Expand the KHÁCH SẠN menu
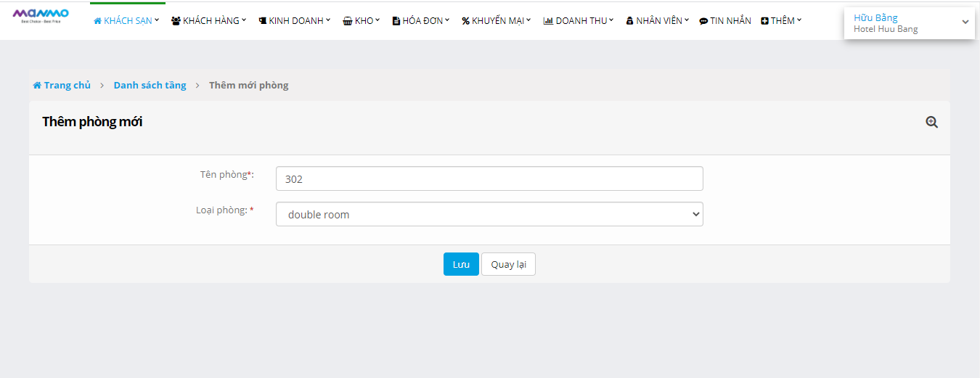 [127, 21]
